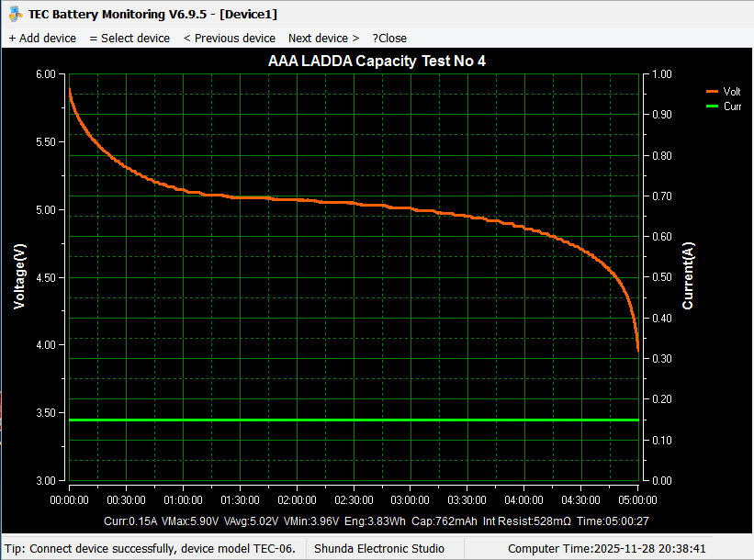Click the TEC Battery Monitoring app icon
Image resolution: width=754 pixels, height=560 pixels.
16,14
